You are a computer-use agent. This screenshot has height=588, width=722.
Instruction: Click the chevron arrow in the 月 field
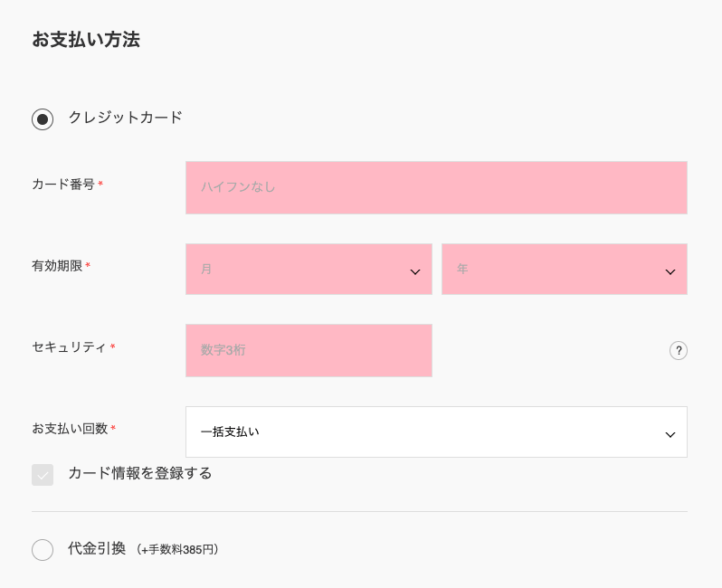point(415,271)
